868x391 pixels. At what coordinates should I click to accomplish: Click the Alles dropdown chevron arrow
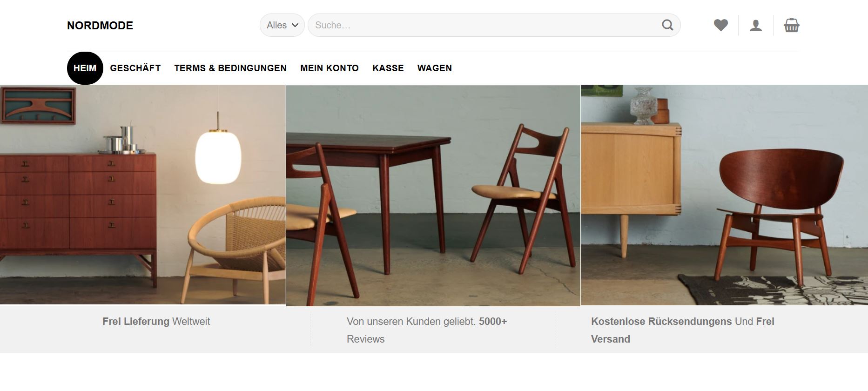(x=295, y=26)
